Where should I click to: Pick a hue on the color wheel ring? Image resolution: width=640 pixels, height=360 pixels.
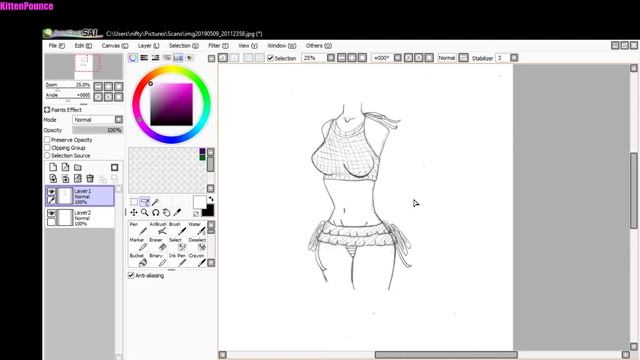tap(171, 70)
